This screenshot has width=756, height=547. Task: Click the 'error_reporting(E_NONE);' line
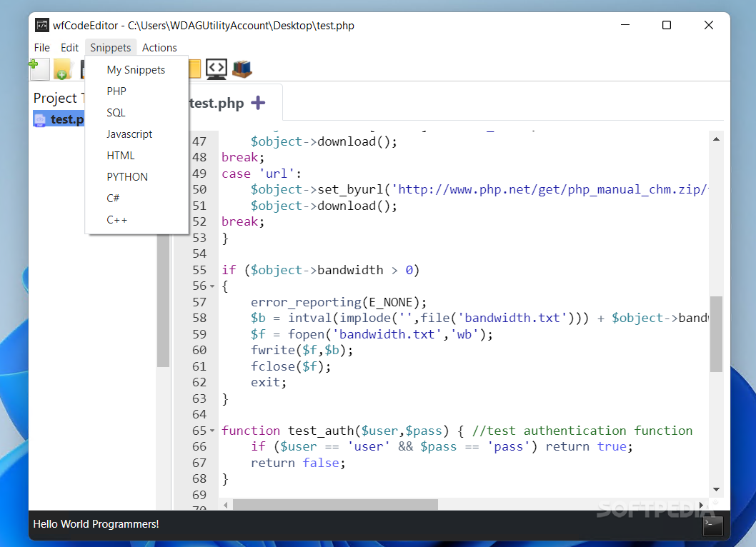pos(339,303)
